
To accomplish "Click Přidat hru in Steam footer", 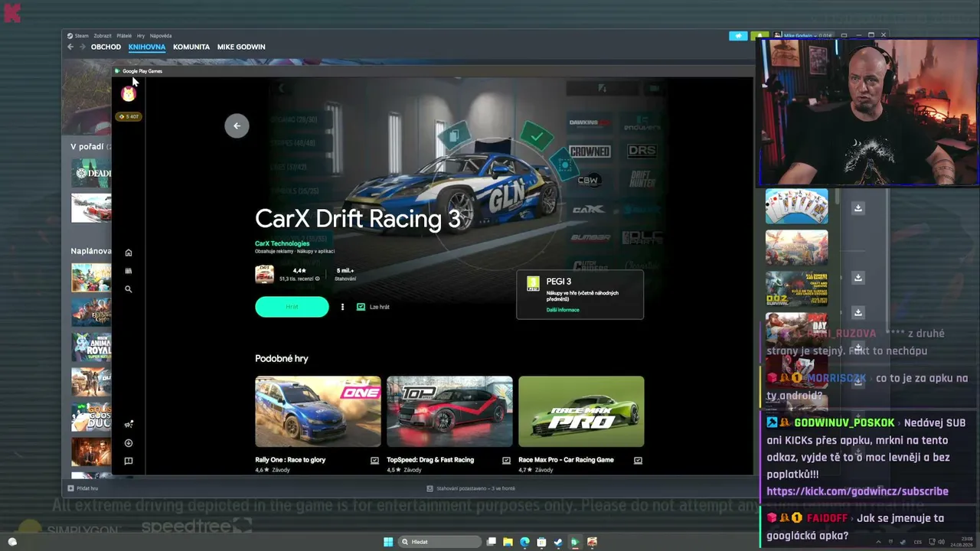I will pyautogui.click(x=83, y=488).
